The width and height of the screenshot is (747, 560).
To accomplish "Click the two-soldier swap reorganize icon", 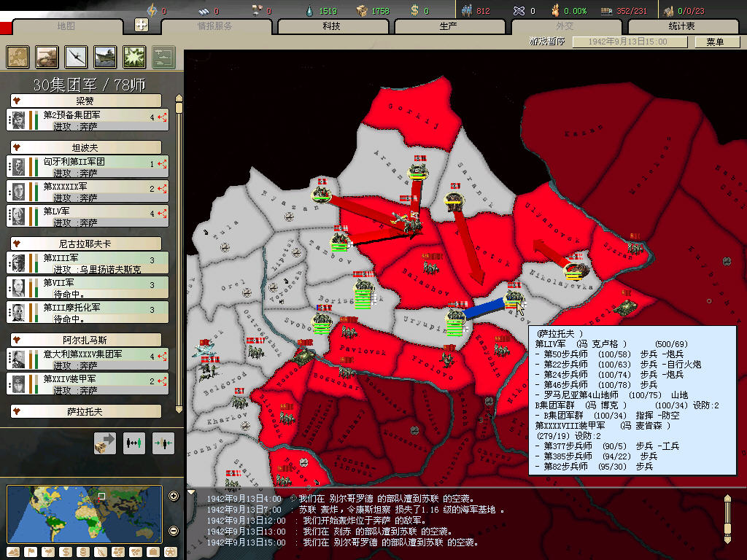I will click(x=134, y=443).
